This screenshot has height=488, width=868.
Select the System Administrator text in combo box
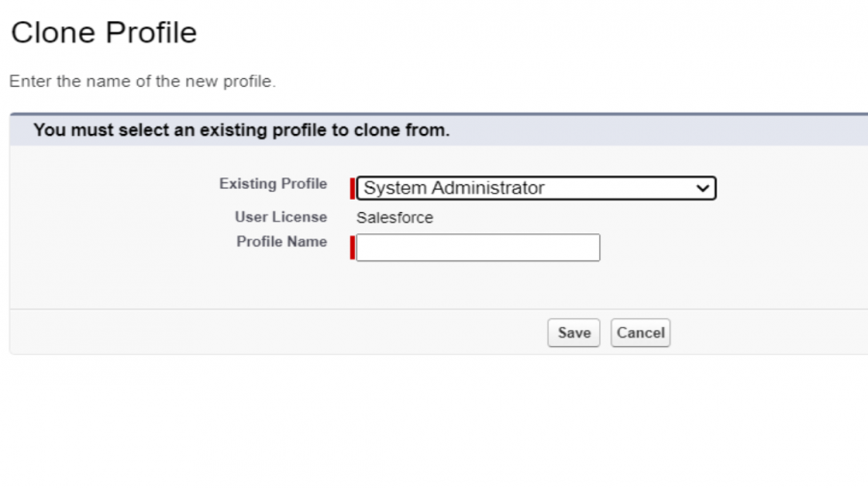click(454, 188)
